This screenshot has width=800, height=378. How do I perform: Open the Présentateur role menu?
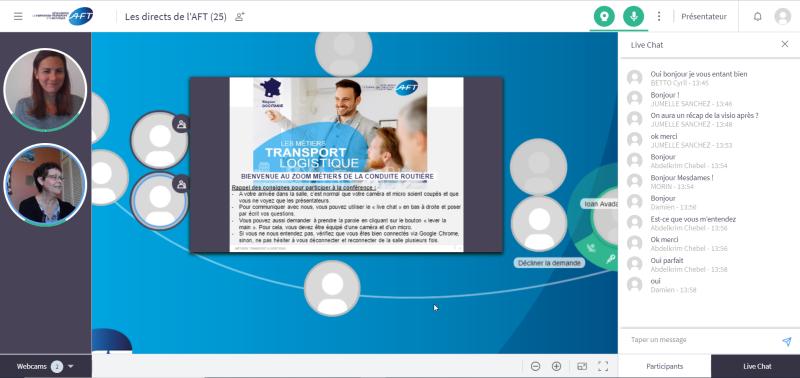704,16
